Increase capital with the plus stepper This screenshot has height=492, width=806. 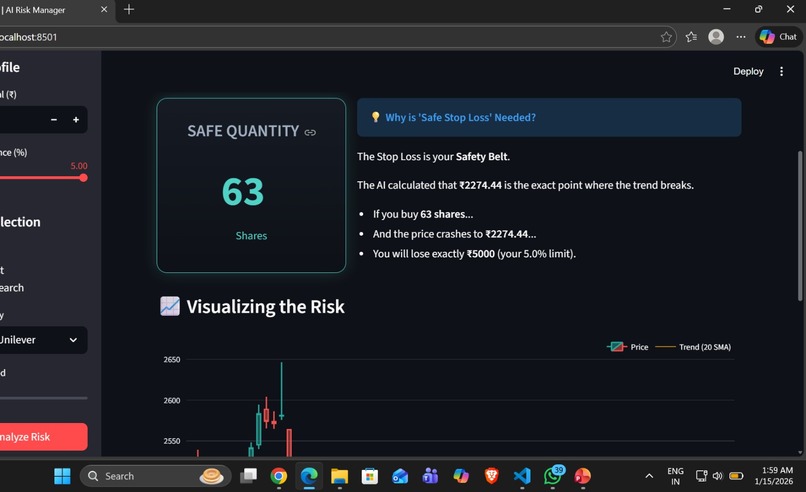[x=76, y=120]
